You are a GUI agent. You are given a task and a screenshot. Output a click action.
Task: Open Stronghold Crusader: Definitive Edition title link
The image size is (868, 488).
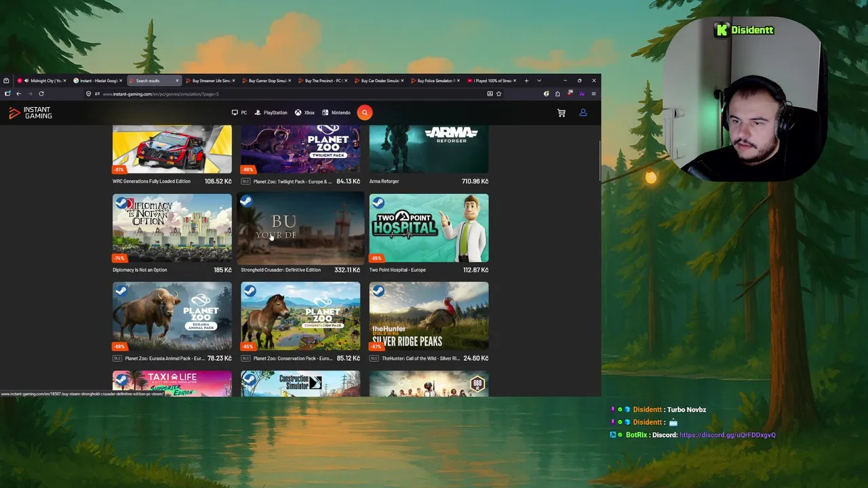click(x=281, y=270)
